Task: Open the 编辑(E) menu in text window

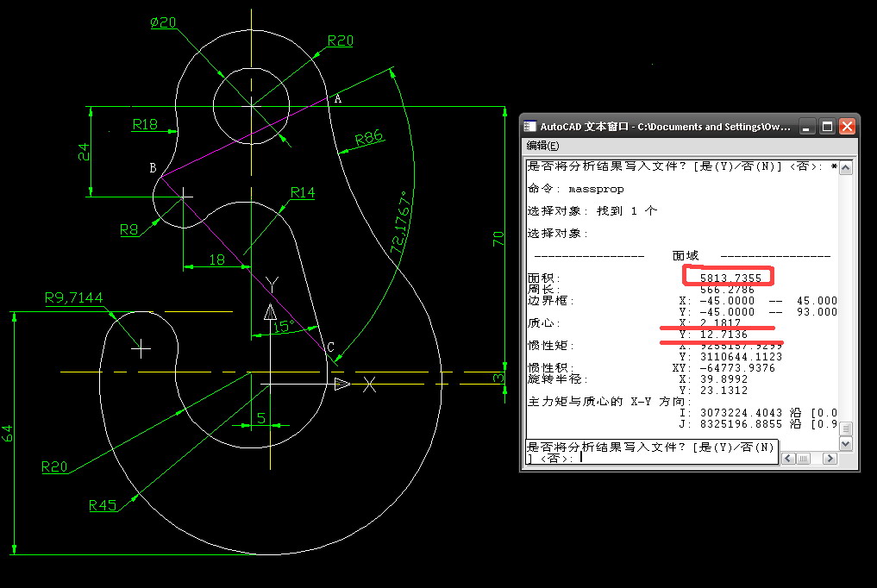Action: (x=542, y=146)
